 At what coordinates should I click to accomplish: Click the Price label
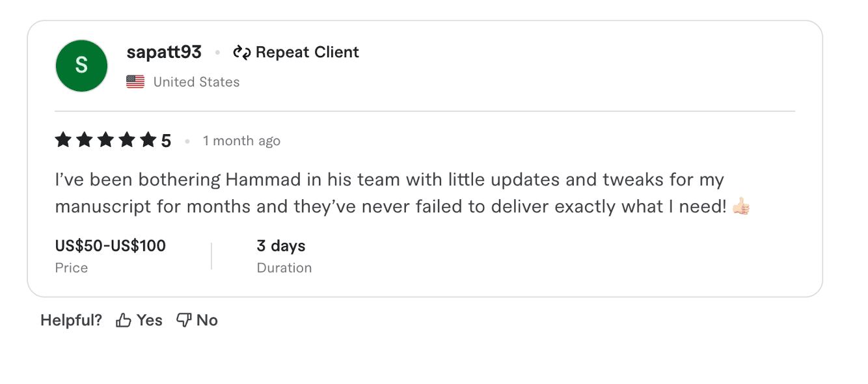pyautogui.click(x=72, y=267)
